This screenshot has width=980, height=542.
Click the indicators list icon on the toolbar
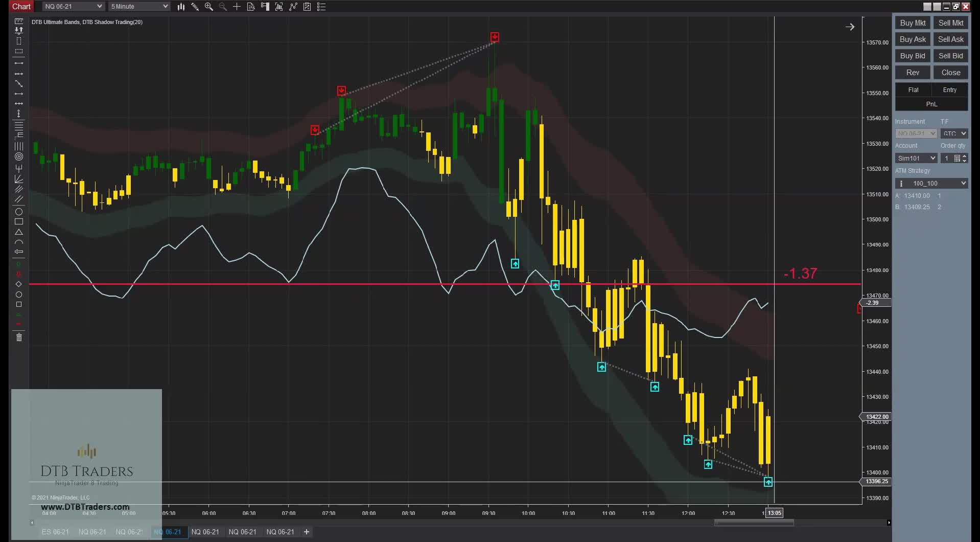321,7
